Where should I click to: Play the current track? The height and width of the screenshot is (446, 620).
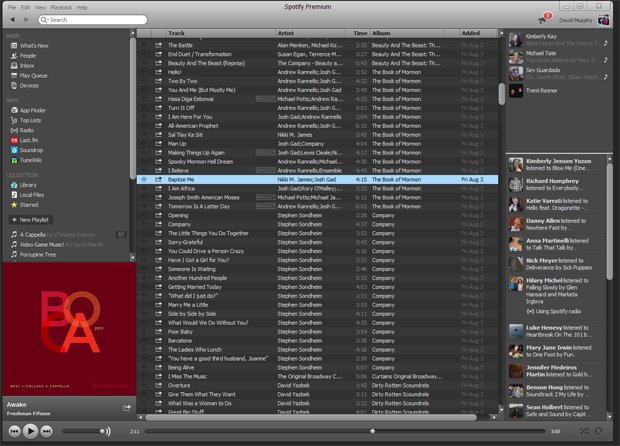(30, 431)
